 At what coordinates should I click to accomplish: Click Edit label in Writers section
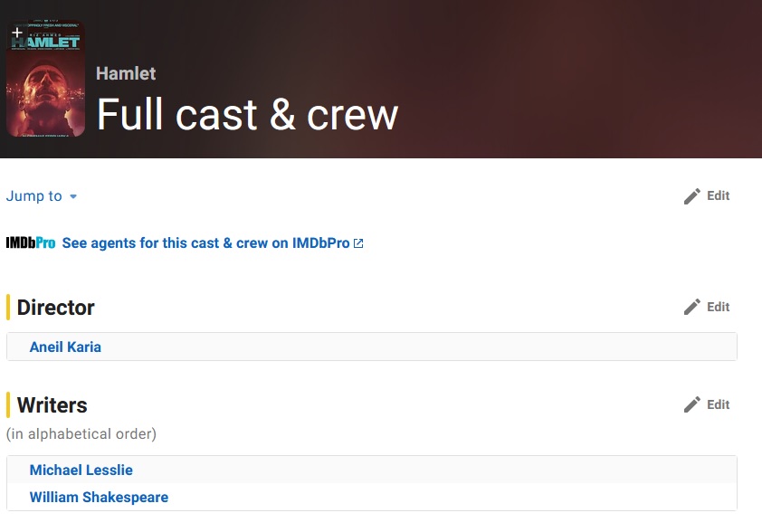coord(718,404)
